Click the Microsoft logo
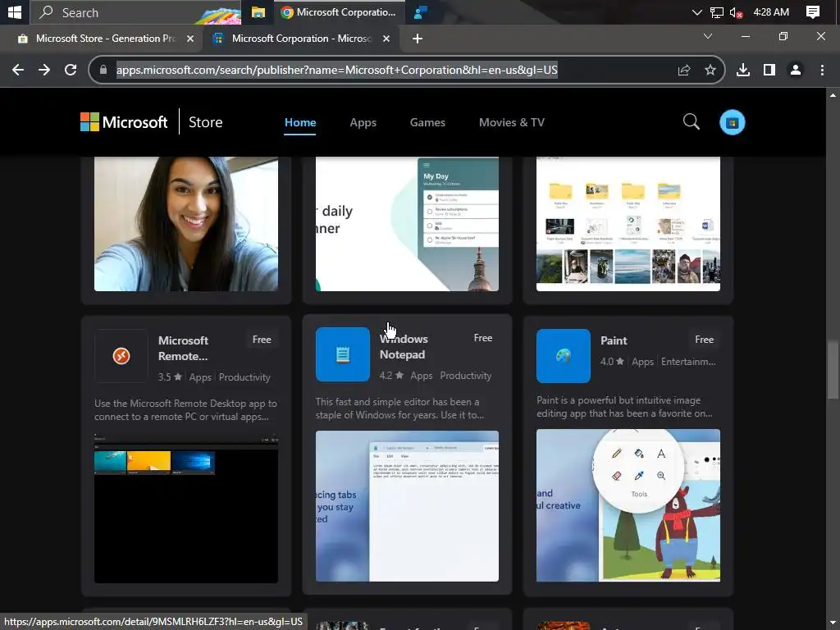This screenshot has width=840, height=630. click(x=124, y=122)
